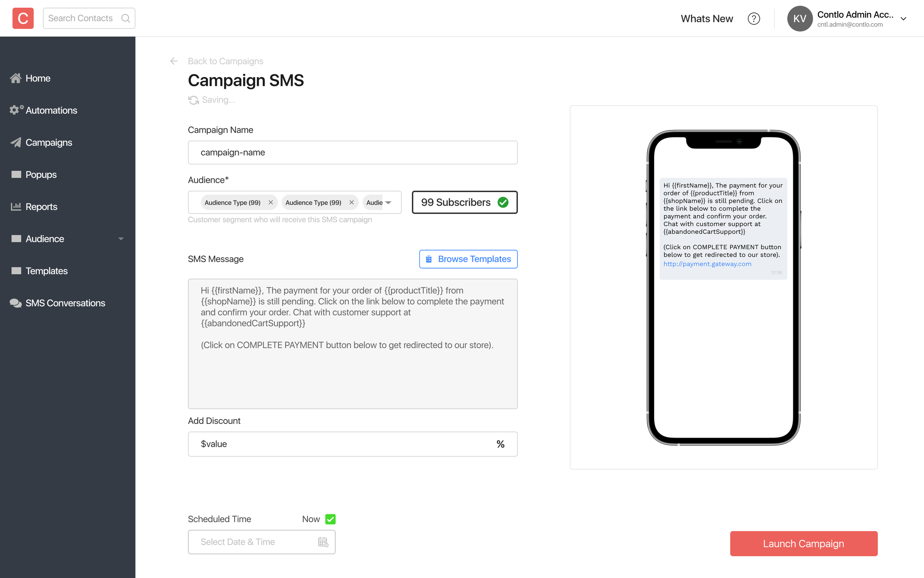Image resolution: width=924 pixels, height=578 pixels.
Task: Remove the second Audience Type tag
Action: click(352, 202)
